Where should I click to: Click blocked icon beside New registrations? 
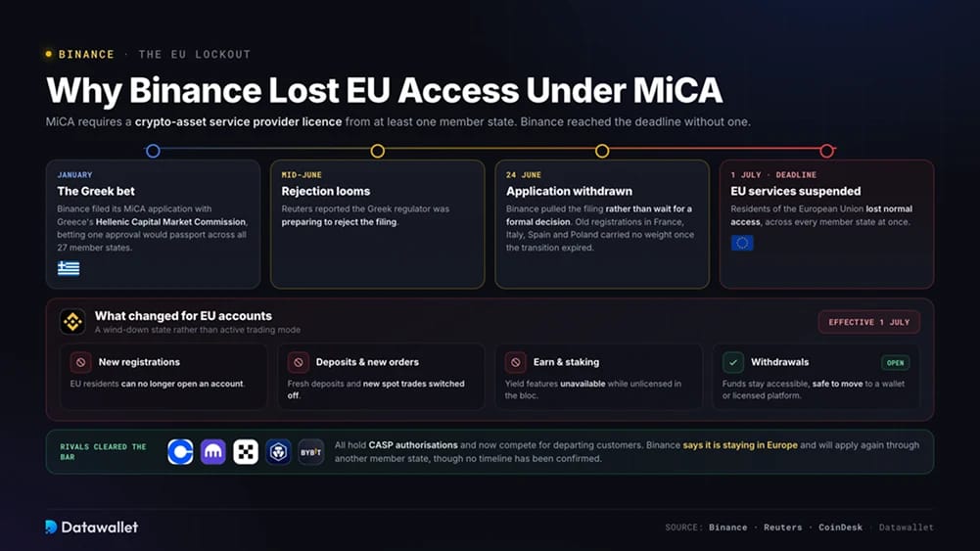tap(80, 362)
